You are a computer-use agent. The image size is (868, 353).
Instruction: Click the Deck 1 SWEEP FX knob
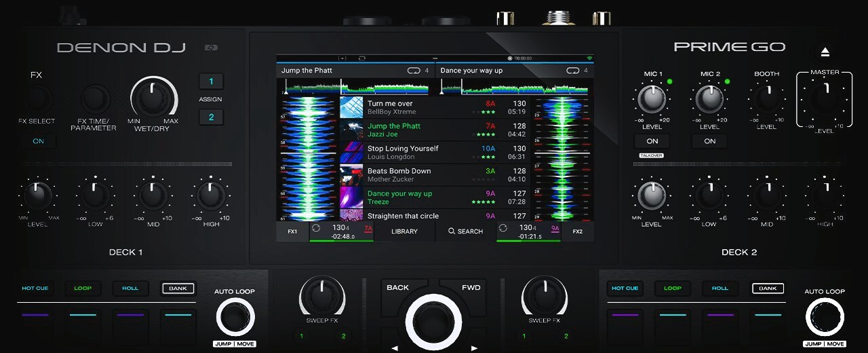[322, 295]
